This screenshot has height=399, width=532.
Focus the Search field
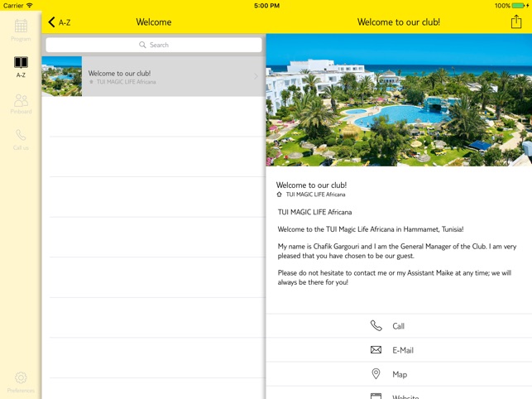click(154, 45)
